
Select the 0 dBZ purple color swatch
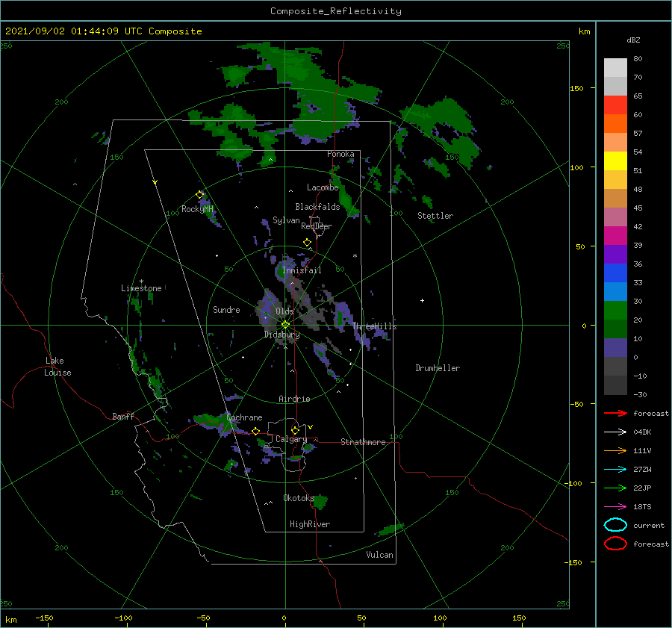(x=615, y=347)
